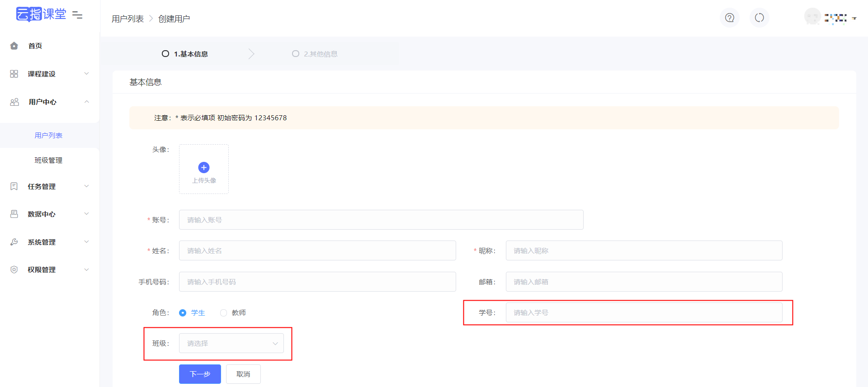
Task: Click the 系统管理 wrench icon
Action: 14,242
